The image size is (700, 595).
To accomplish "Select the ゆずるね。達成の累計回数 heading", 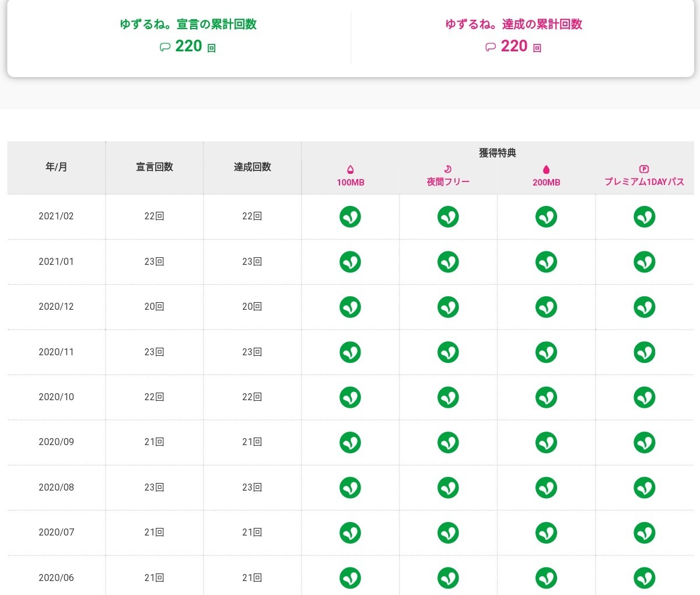I will 513,24.
